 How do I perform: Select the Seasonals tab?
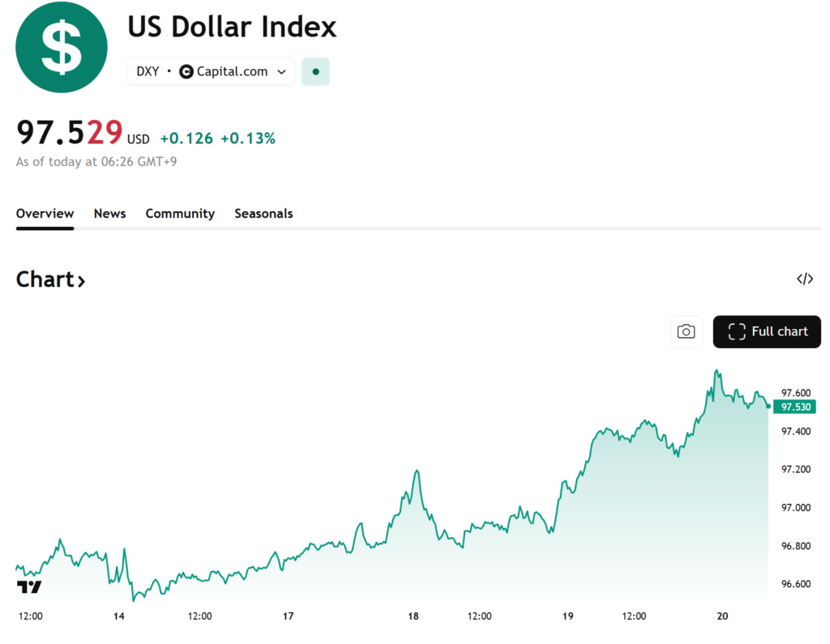click(x=263, y=214)
